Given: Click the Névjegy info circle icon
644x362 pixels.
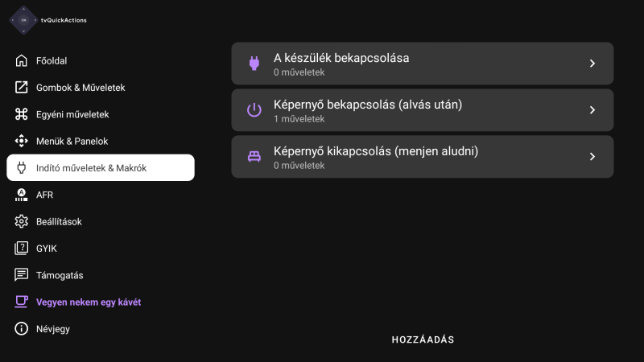Looking at the screenshot, I should [x=22, y=329].
